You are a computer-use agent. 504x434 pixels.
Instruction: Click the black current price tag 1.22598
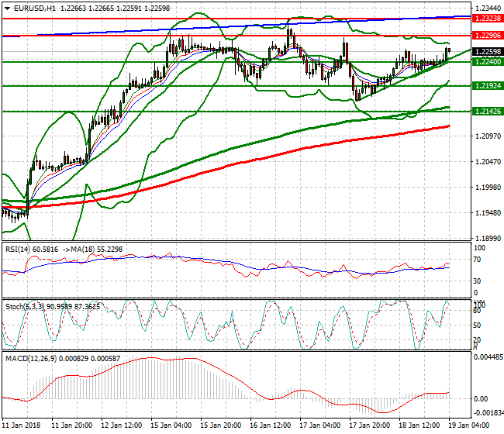click(x=487, y=52)
